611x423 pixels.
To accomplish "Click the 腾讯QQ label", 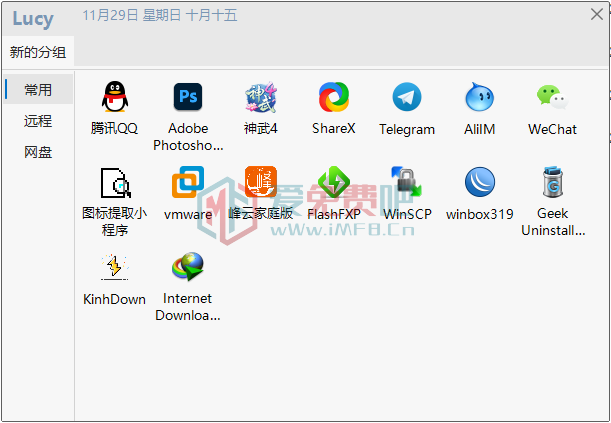I will [114, 128].
